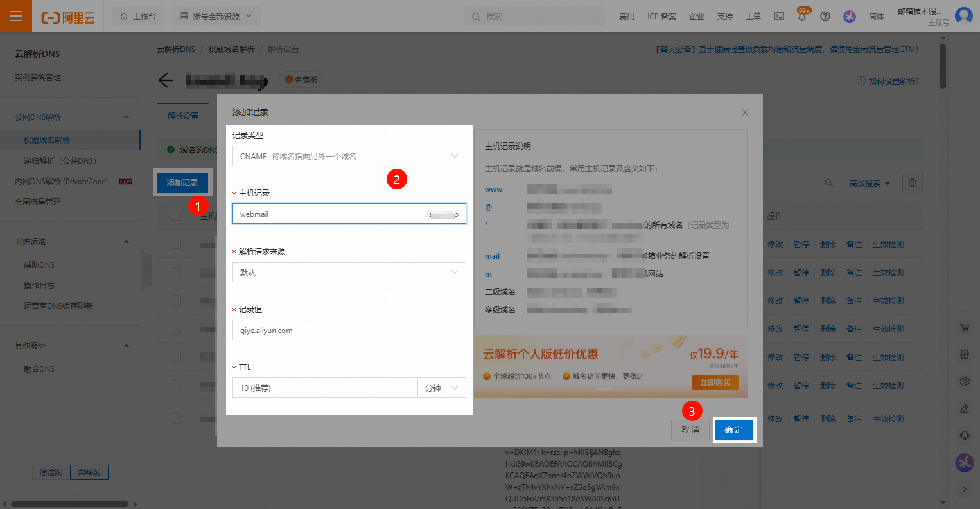Toggle the select-all checkbox in table header
The height and width of the screenshot is (509, 980).
tap(176, 216)
